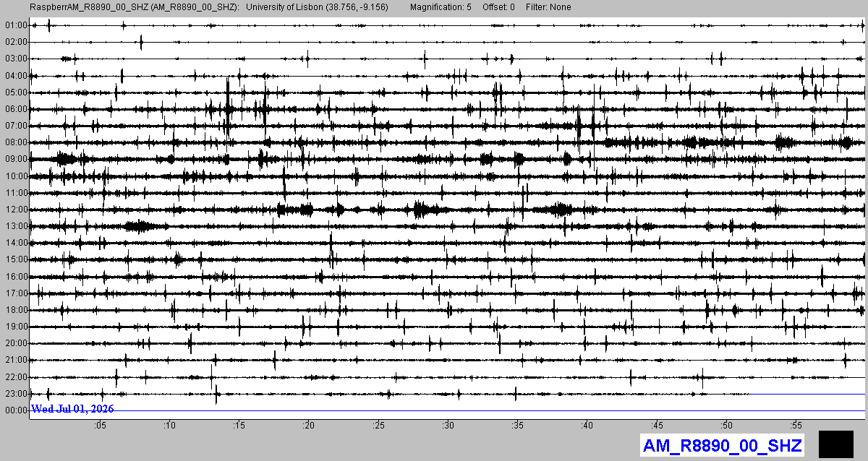868x461 pixels.
Task: Click the blue AM_R8890_00_SHZ station label
Action: [x=722, y=445]
